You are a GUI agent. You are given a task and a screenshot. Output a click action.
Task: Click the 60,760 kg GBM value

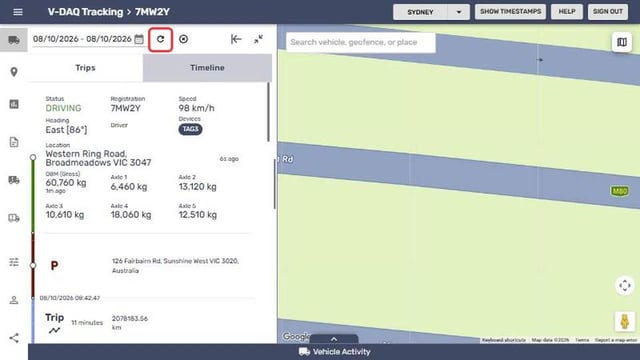point(66,182)
